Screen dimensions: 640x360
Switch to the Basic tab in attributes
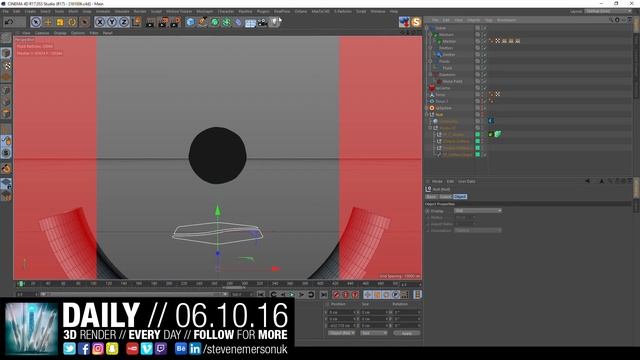[x=431, y=197]
